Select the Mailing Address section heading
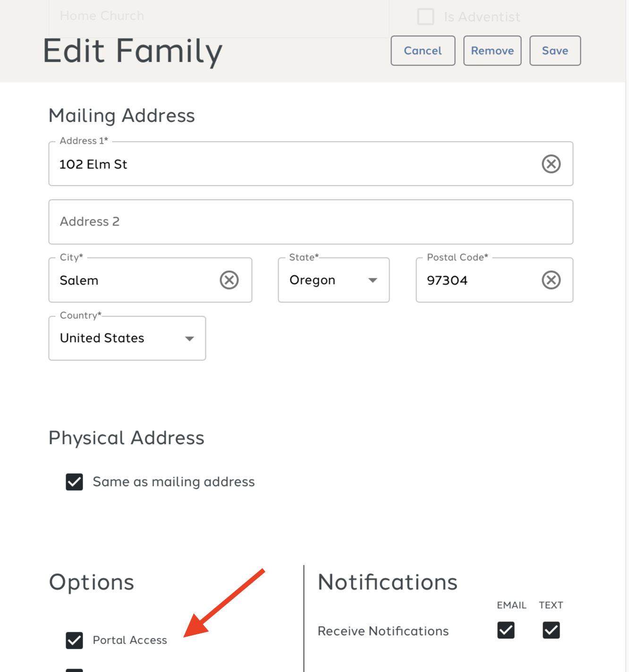 pos(122,116)
